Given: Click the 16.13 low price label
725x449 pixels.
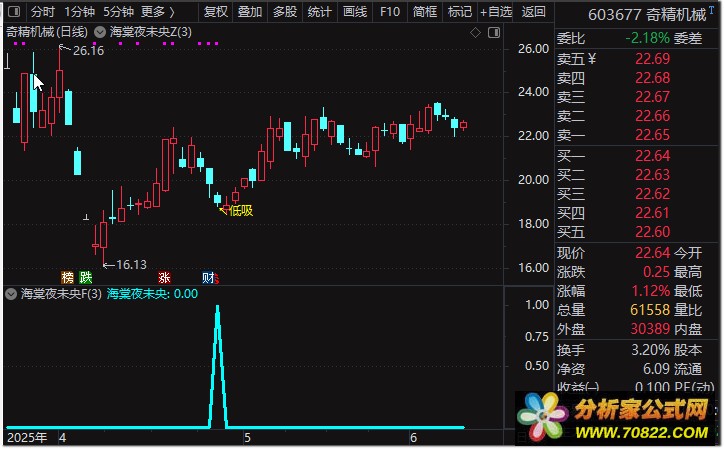Looking at the screenshot, I should pyautogui.click(x=131, y=264).
